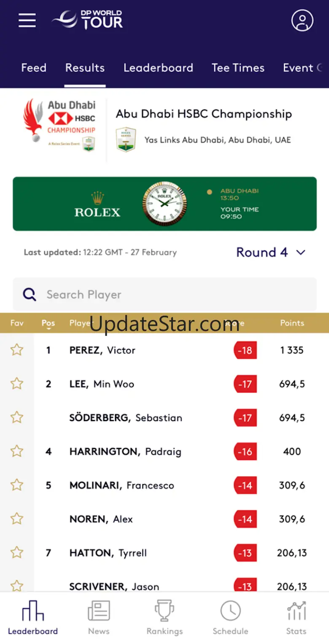Open the user profile icon
329x644 pixels.
pos(302,20)
